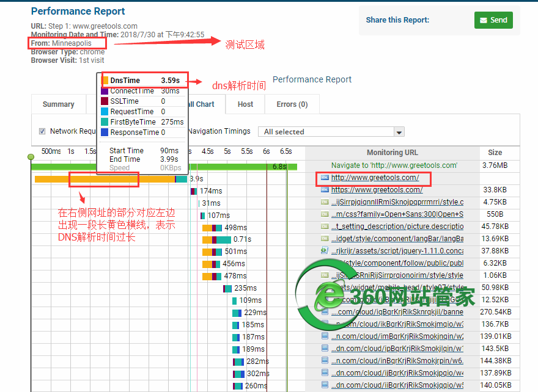
Task: Click the green Send button
Action: tap(493, 20)
